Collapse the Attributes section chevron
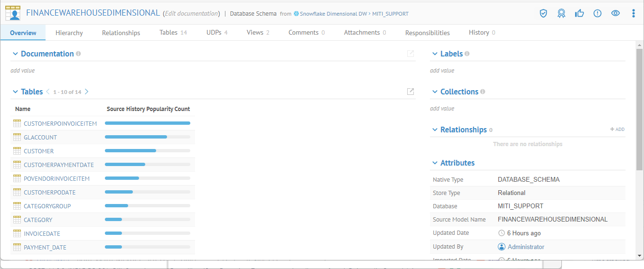This screenshot has height=269, width=644. (435, 163)
